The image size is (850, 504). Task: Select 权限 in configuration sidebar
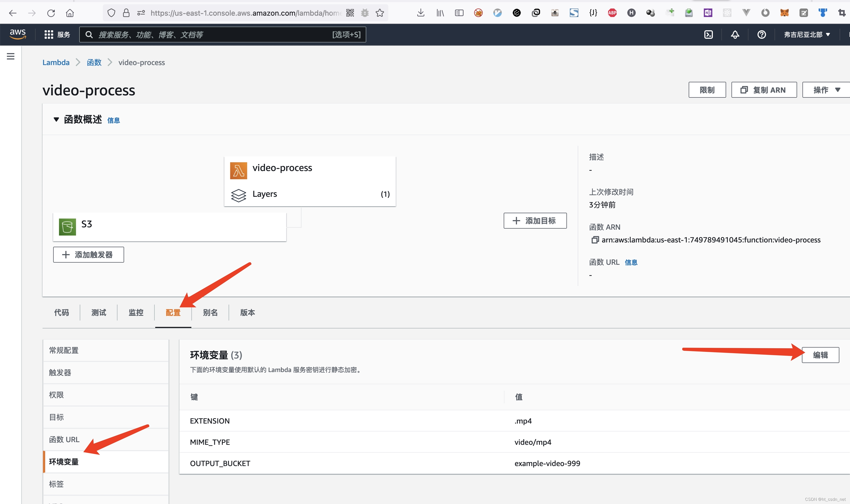(x=106, y=395)
